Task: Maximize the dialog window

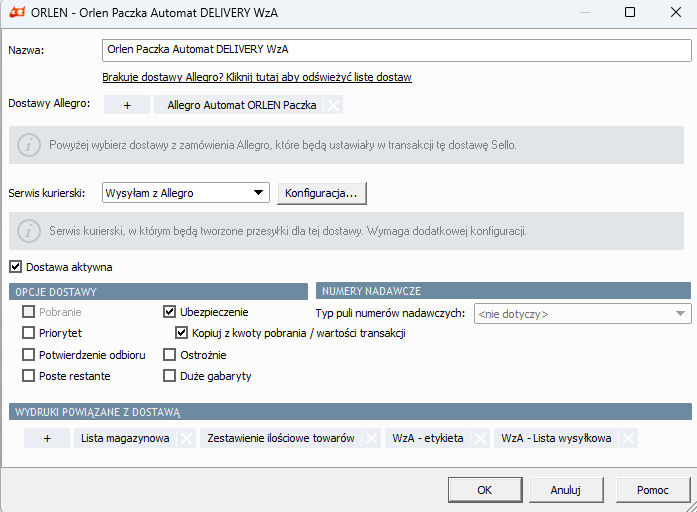Action: 630,12
